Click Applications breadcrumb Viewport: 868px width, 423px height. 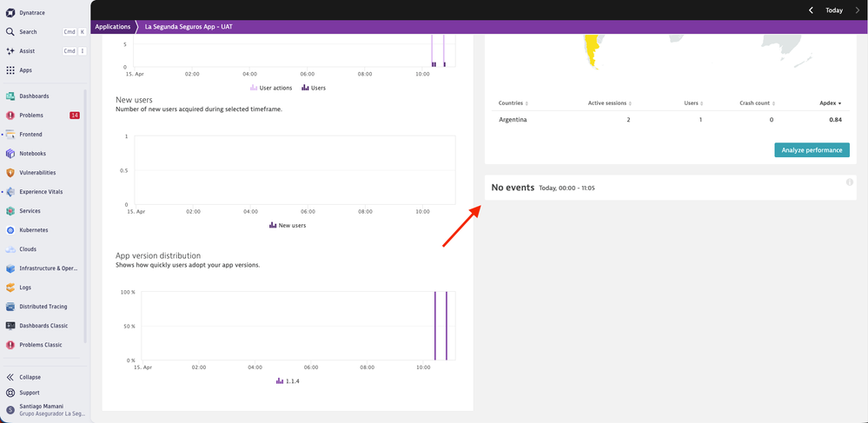[x=112, y=27]
